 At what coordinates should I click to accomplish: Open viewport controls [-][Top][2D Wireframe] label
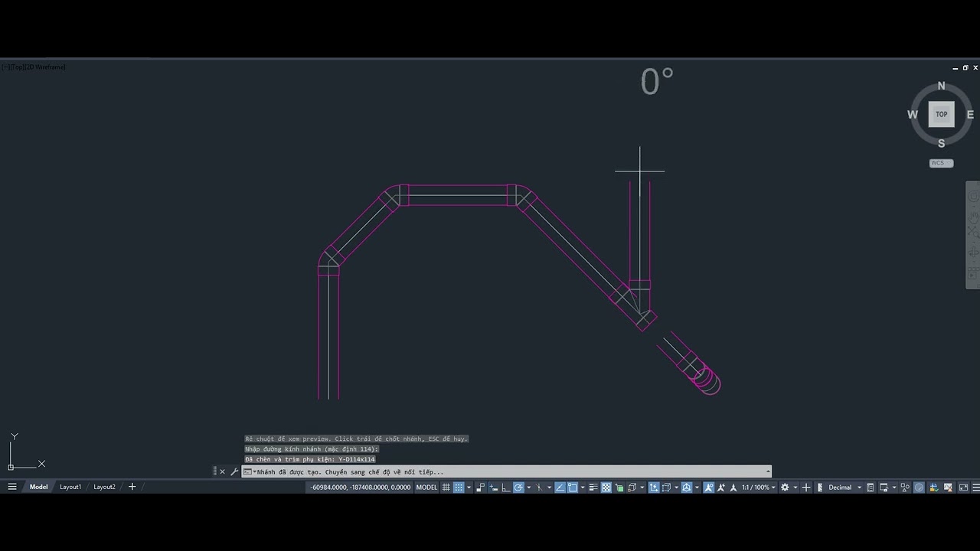[x=34, y=67]
